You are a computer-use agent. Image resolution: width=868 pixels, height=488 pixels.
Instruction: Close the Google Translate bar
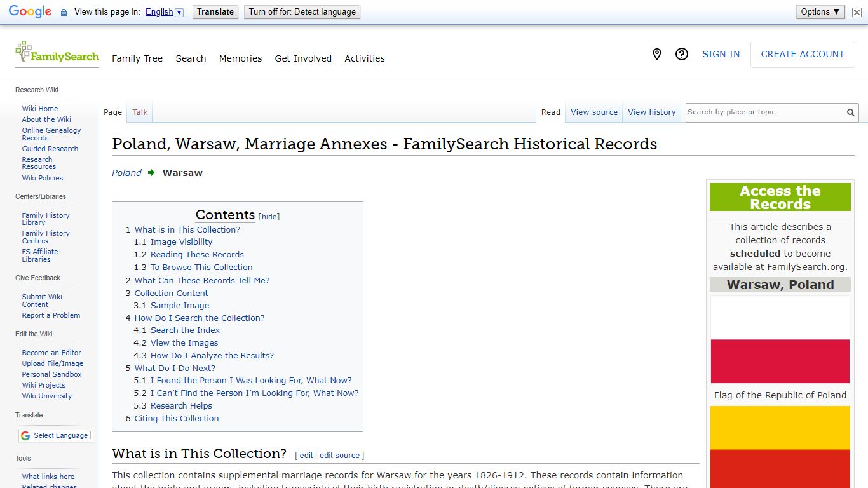tap(857, 12)
